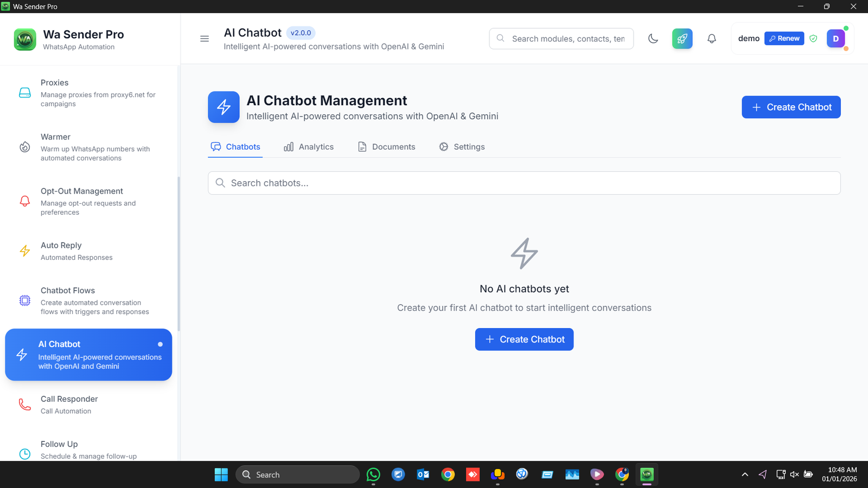Screen dimensions: 868x488
Task: Open the Chatbot Flows icon
Action: tap(25, 300)
